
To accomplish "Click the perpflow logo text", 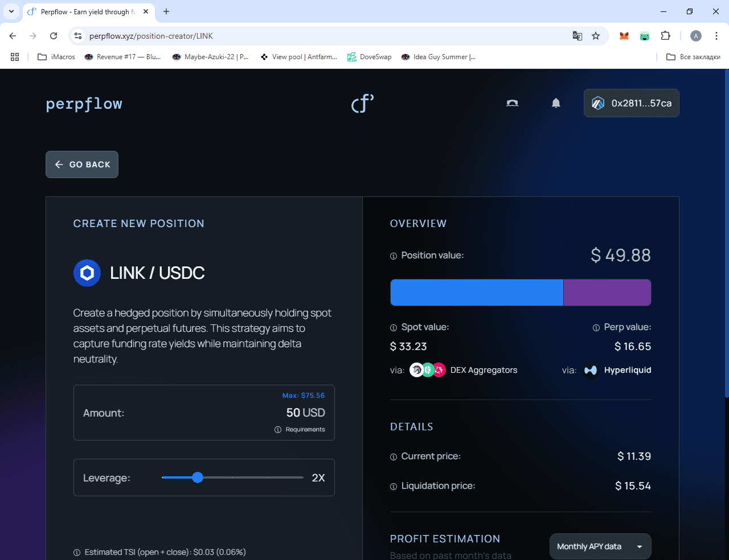I will [x=84, y=104].
